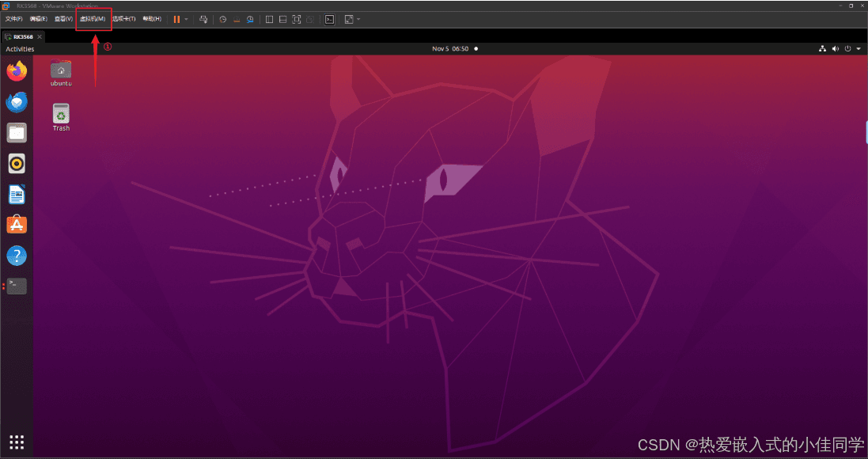
Task: Click the stretch guest display icon
Action: (x=349, y=19)
